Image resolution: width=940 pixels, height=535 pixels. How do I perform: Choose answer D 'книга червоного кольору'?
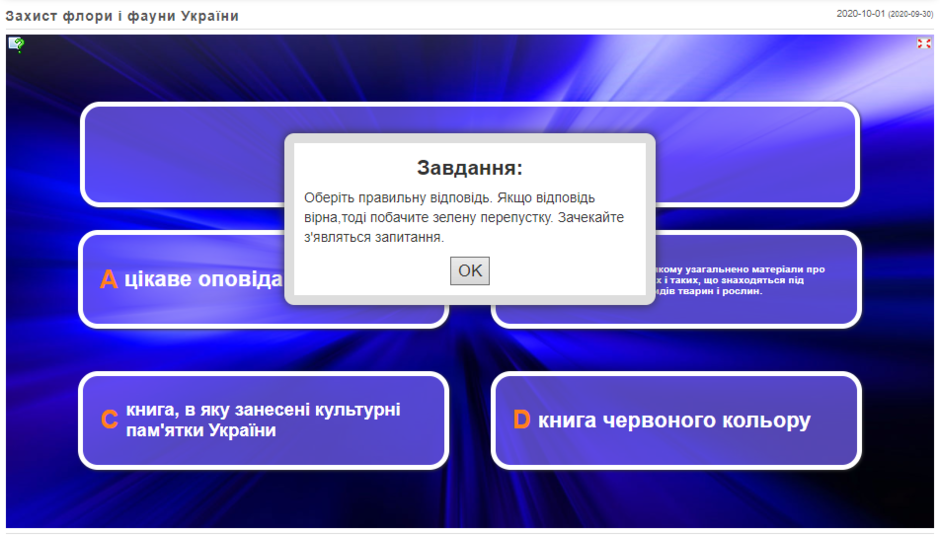coord(676,420)
